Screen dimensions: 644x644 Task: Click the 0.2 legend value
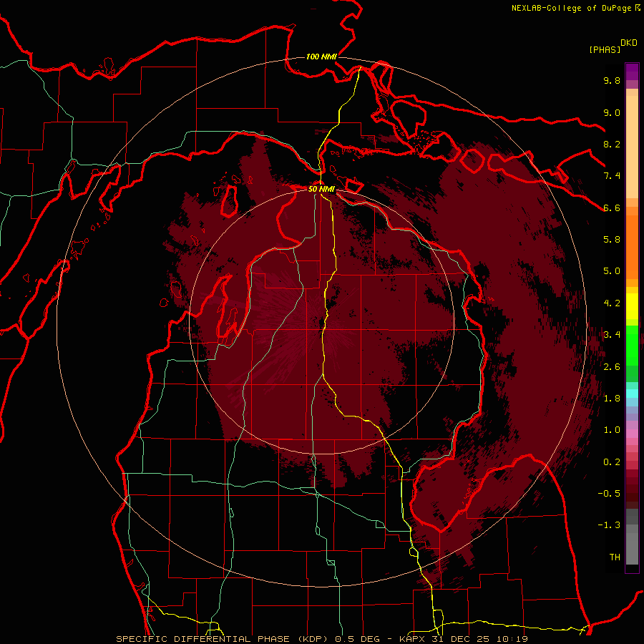point(612,462)
